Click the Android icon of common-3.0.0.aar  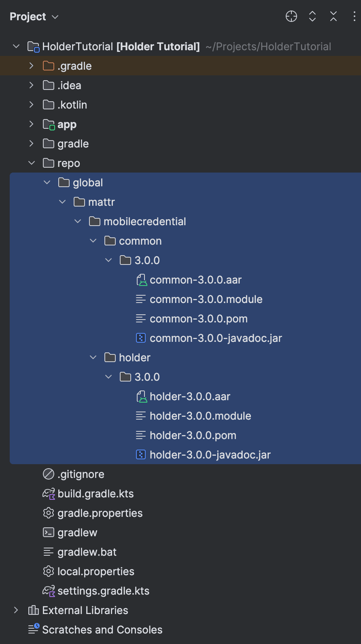point(141,280)
